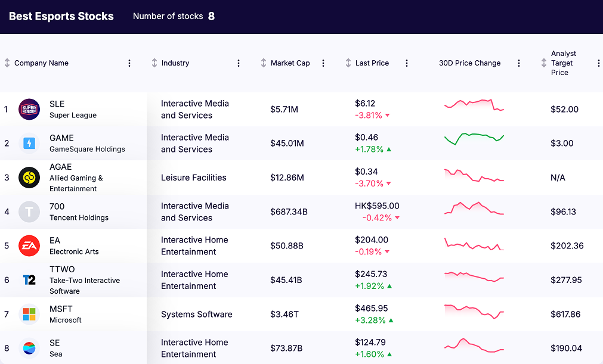Click the Microsoft logo
This screenshot has width=603, height=364.
pos(29,314)
